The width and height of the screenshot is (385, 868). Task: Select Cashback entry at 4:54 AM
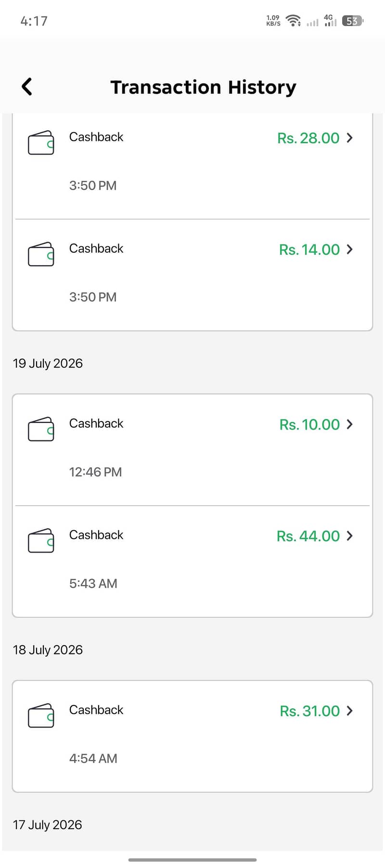pyautogui.click(x=192, y=736)
